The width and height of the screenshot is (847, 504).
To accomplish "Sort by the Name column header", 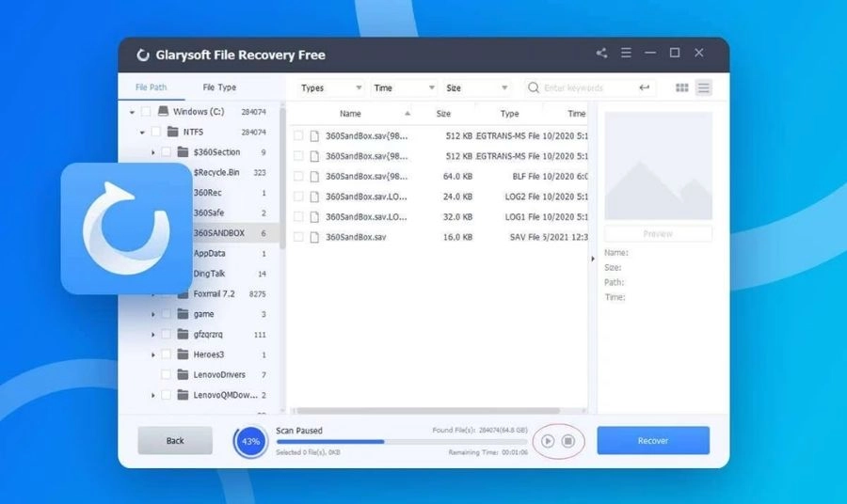I will 350,114.
